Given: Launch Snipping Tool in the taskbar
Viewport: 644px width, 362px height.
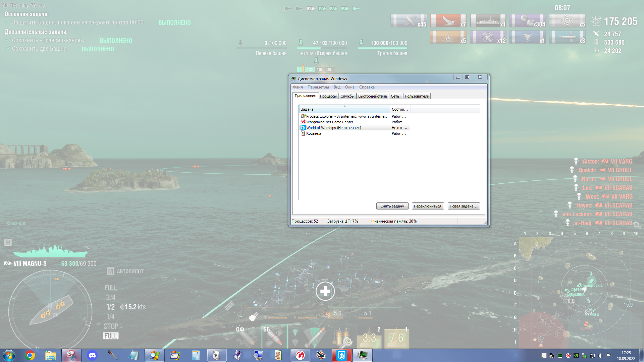Looking at the screenshot, I should pos(71,355).
